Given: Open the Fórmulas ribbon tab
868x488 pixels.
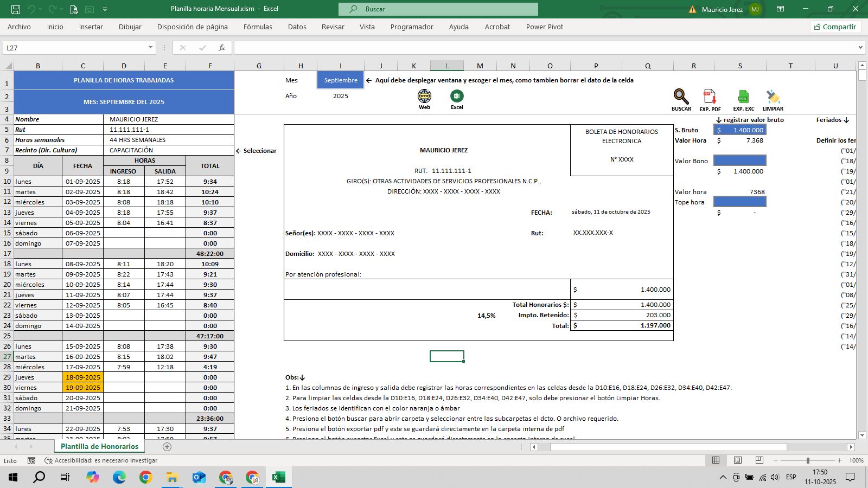Looking at the screenshot, I should [x=258, y=27].
